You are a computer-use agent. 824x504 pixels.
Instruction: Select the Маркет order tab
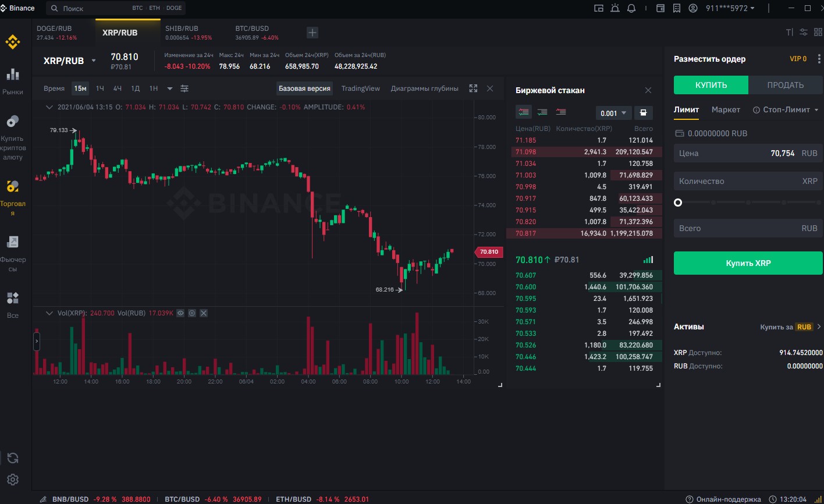726,109
